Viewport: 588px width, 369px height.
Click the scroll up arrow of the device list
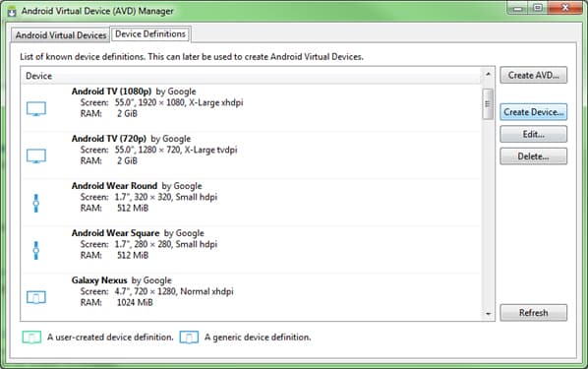488,74
